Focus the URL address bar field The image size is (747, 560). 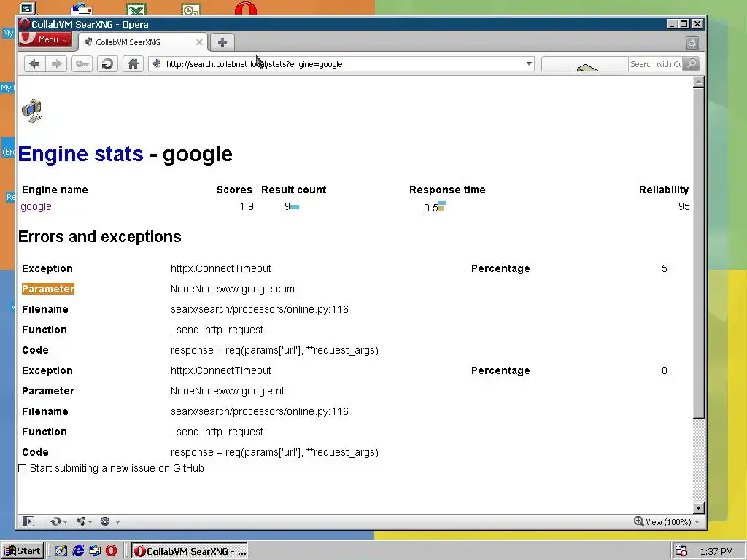pyautogui.click(x=343, y=64)
